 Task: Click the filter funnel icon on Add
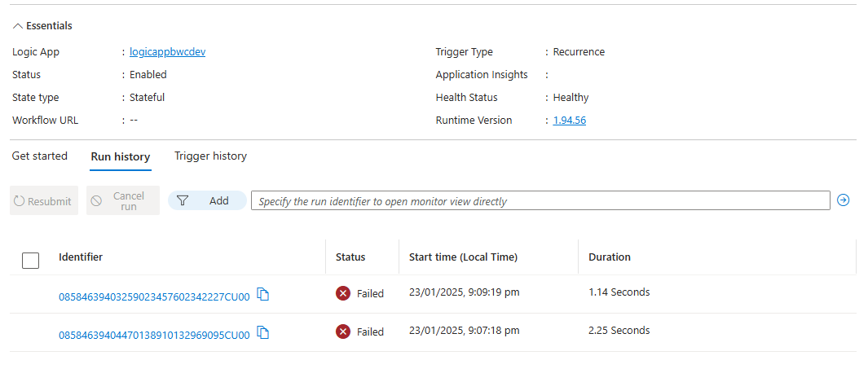(x=183, y=200)
